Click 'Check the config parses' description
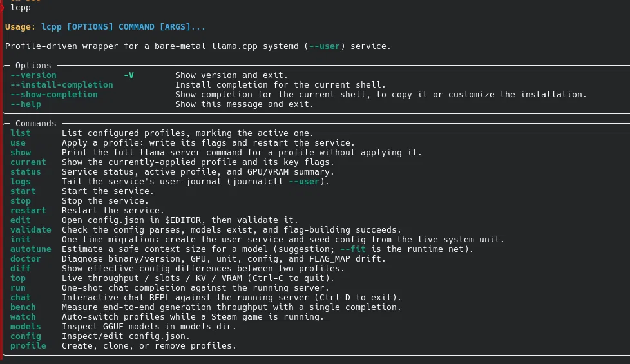 231,229
